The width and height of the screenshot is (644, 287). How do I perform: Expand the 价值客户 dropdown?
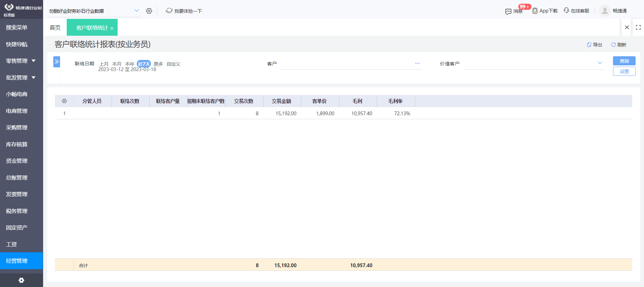tap(600, 63)
